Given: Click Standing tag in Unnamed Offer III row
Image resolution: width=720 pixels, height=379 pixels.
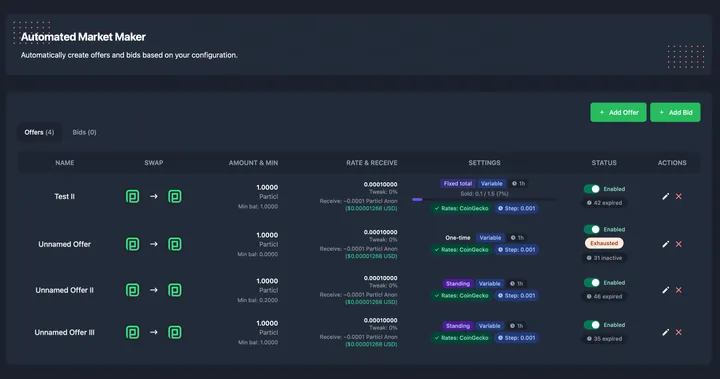Looking at the screenshot, I should [x=458, y=326].
